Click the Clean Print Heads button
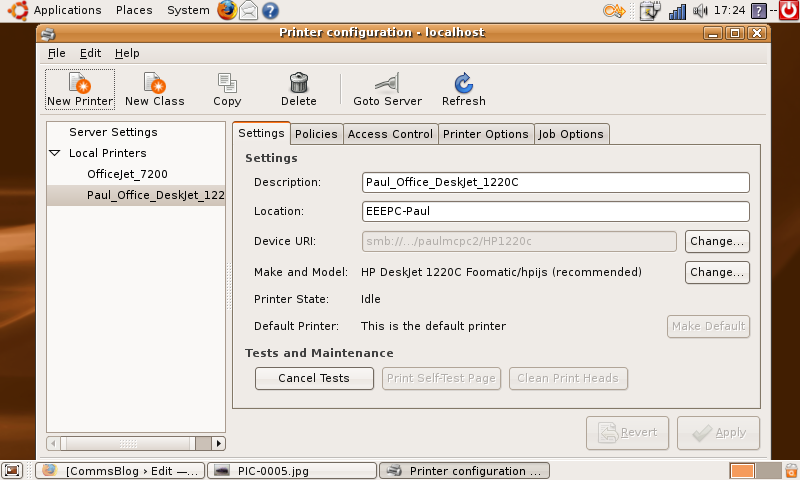The image size is (800, 480). point(568,378)
